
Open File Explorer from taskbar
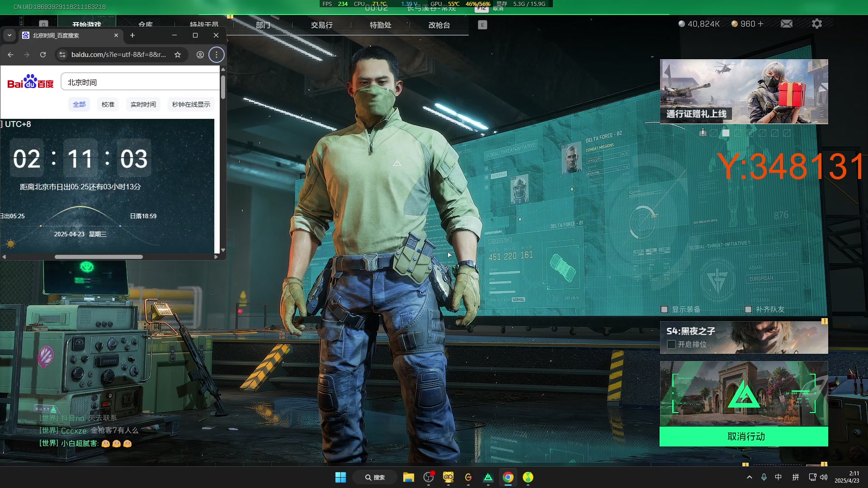[409, 477]
